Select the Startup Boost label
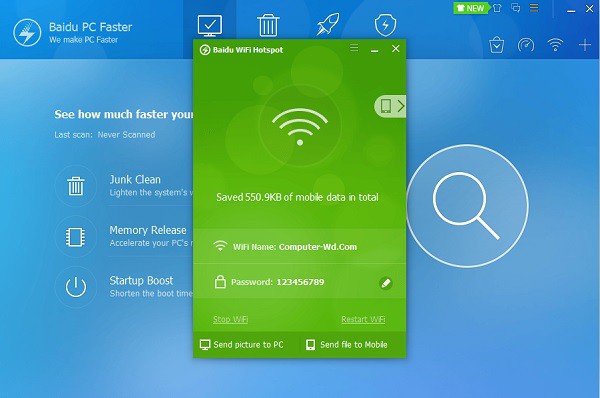600x398 pixels. click(x=141, y=281)
